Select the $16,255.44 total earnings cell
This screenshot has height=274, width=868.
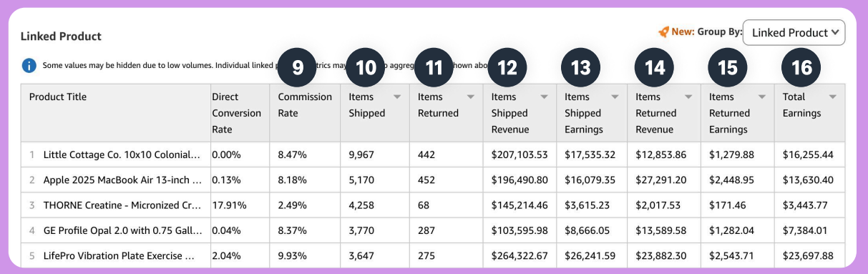[x=809, y=155]
